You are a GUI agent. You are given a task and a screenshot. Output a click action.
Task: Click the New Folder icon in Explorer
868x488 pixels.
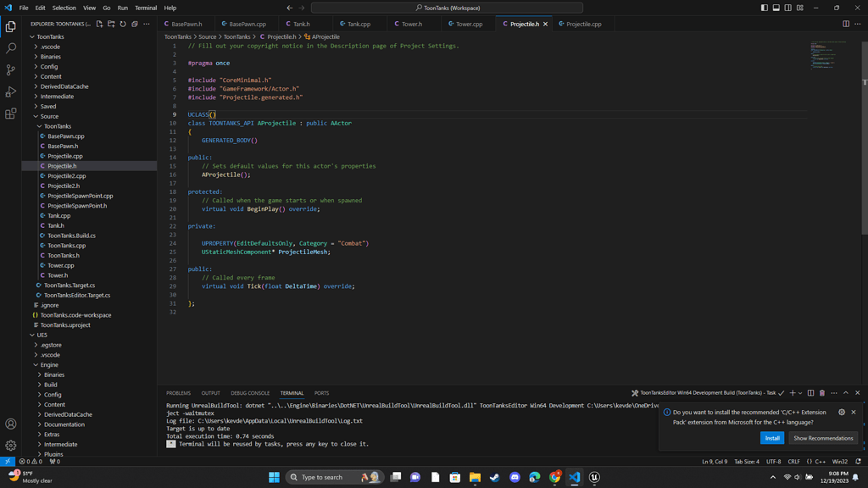[x=112, y=25]
